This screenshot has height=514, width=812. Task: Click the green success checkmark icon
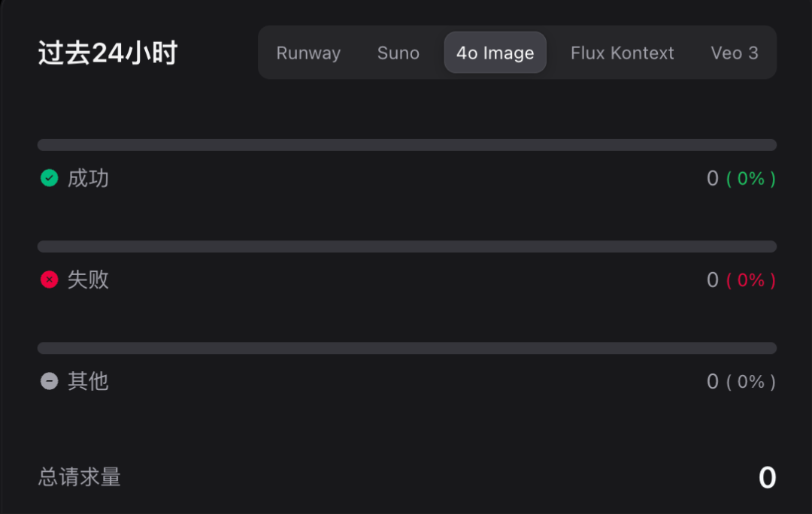[x=49, y=178]
